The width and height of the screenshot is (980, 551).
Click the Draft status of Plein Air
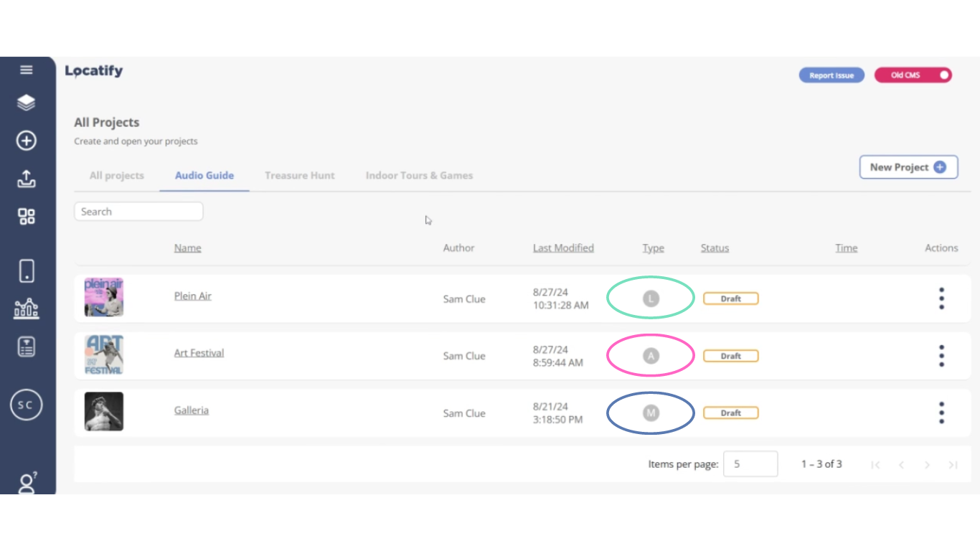click(x=730, y=298)
